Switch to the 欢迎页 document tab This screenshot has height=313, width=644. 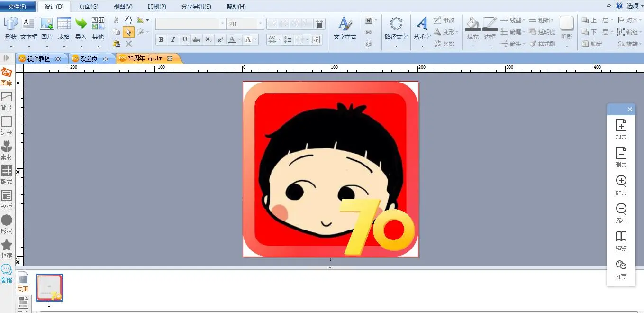click(x=89, y=59)
